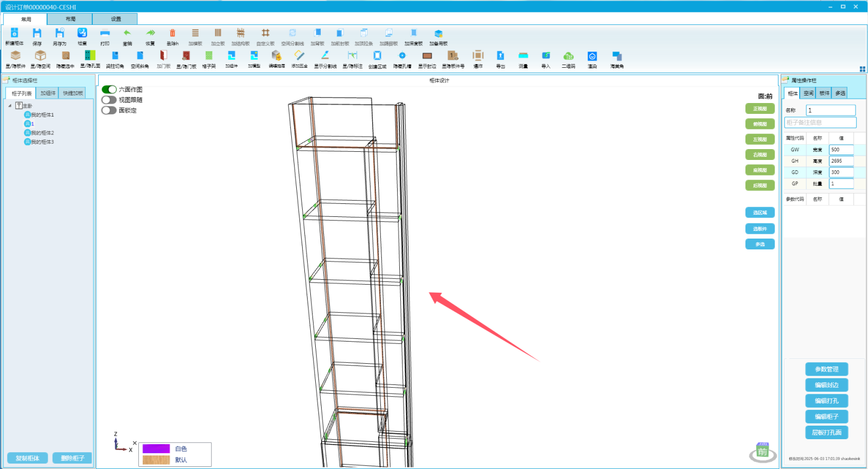Screen dimensions: 868x469
Task: Turn off the 六面作图 switch
Action: click(109, 89)
